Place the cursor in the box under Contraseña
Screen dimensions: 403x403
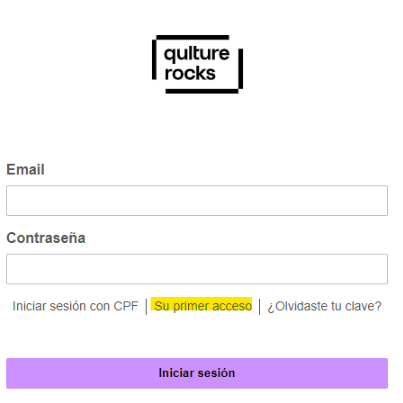197,269
